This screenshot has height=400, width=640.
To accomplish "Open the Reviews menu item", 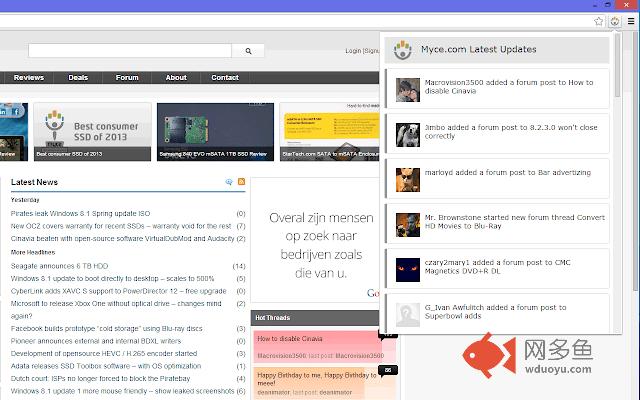I will pos(29,78).
